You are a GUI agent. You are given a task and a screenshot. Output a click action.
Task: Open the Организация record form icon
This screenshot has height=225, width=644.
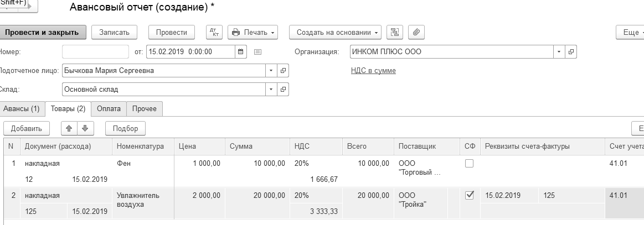pos(571,52)
